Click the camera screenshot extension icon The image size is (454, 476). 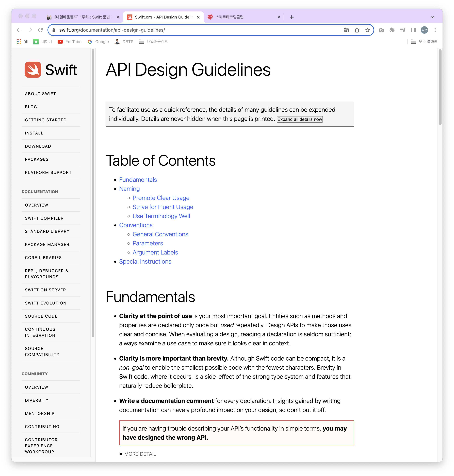coord(381,30)
